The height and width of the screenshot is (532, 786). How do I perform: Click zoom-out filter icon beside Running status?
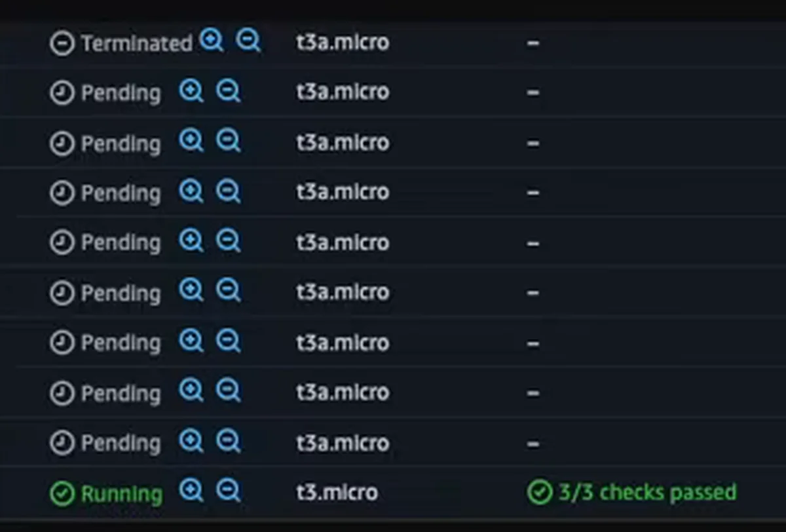229,491
